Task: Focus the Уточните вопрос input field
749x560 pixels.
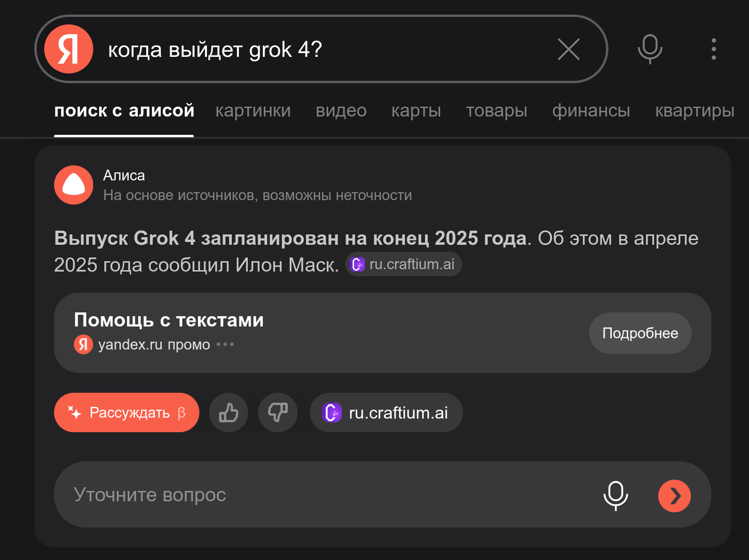Action: click(320, 495)
